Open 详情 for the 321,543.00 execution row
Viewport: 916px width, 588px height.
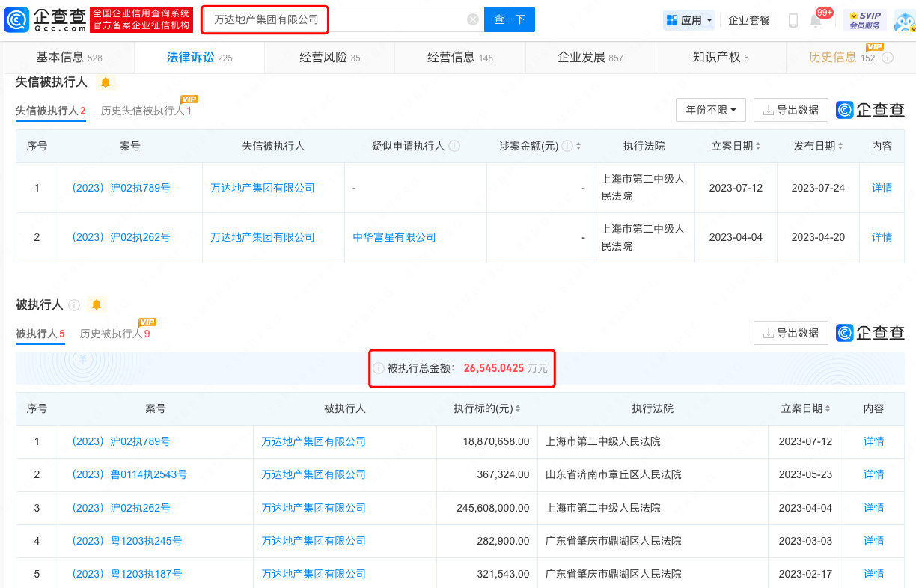click(x=874, y=574)
